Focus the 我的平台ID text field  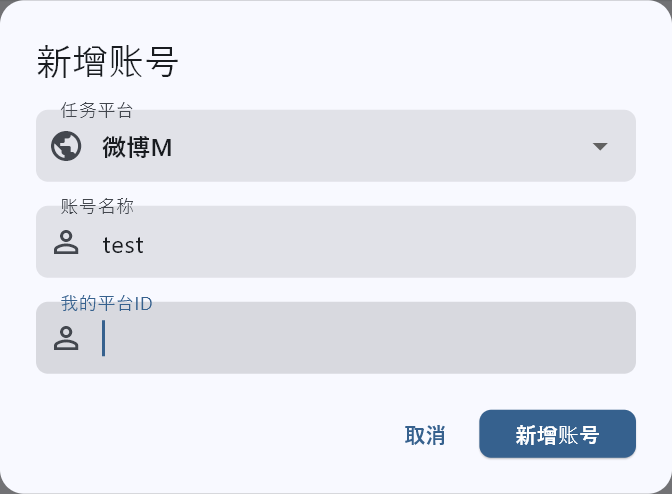tap(360, 338)
